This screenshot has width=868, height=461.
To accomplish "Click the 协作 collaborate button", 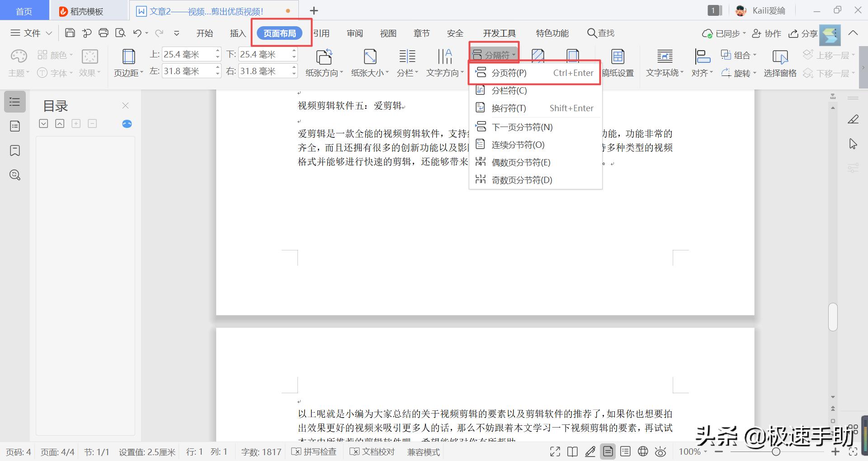I will [766, 33].
